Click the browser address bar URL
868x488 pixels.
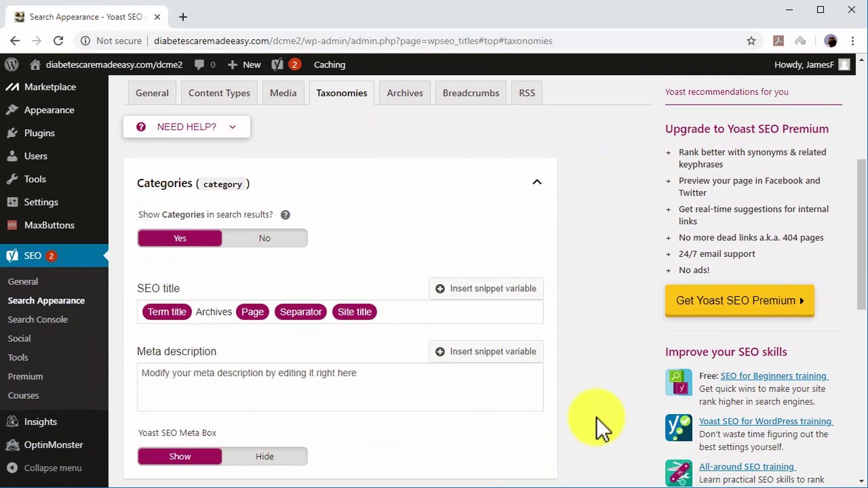pyautogui.click(x=353, y=41)
